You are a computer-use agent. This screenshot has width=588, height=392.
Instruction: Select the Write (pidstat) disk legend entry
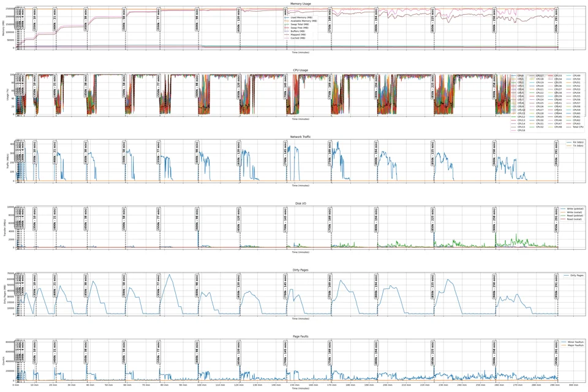coord(572,209)
